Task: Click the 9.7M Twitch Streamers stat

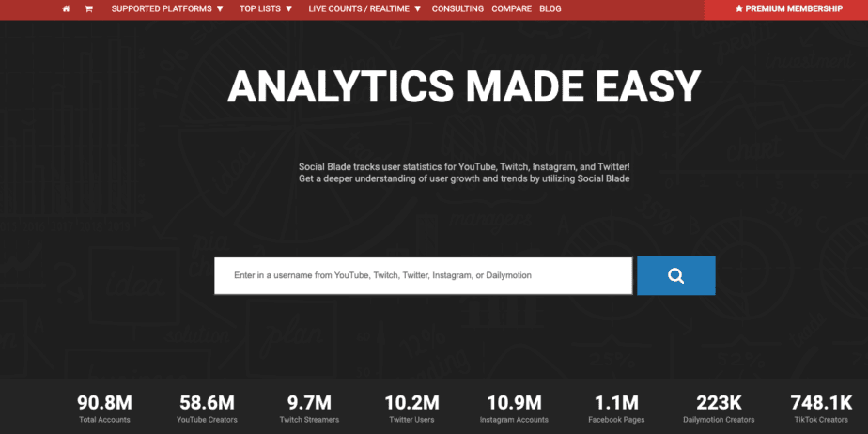Action: [x=309, y=409]
